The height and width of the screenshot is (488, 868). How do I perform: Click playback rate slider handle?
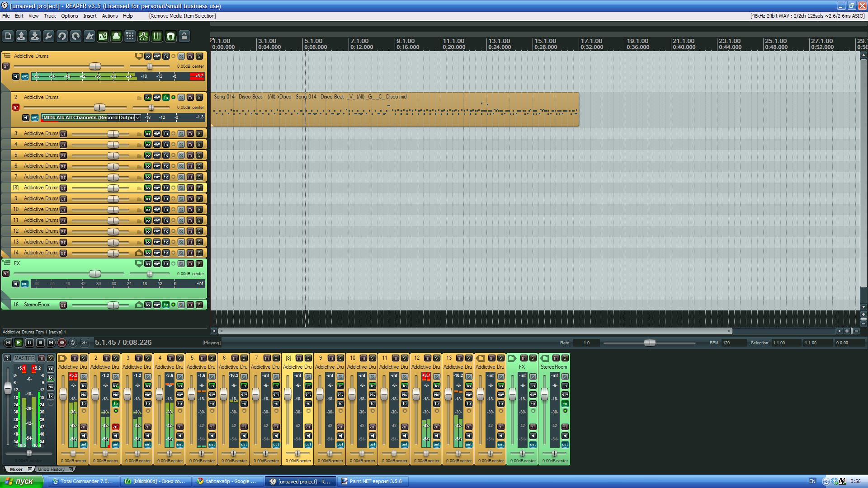[x=650, y=343]
